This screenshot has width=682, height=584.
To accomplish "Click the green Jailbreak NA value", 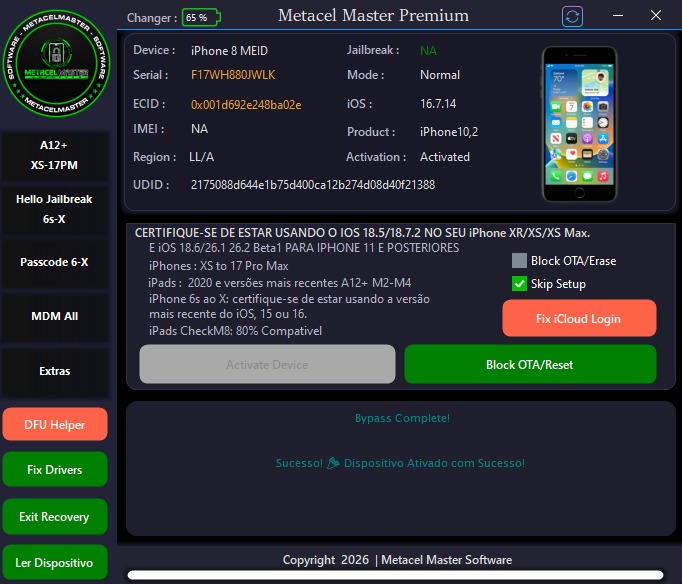I will 428,51.
